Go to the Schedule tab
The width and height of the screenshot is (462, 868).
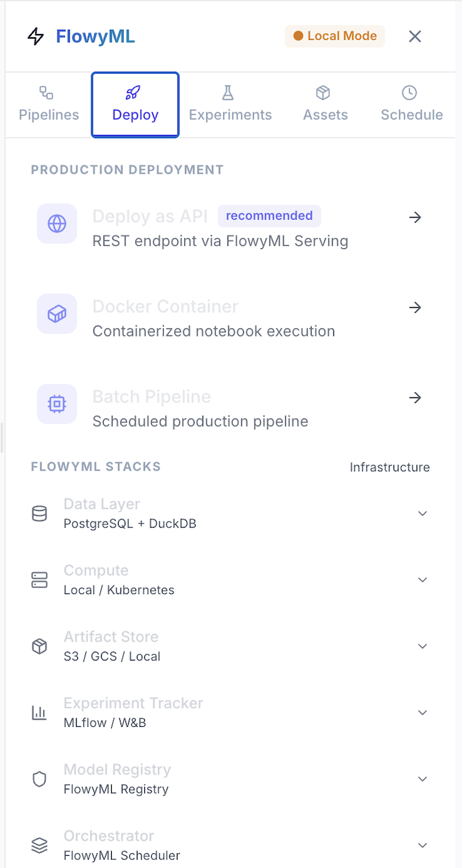(411, 104)
